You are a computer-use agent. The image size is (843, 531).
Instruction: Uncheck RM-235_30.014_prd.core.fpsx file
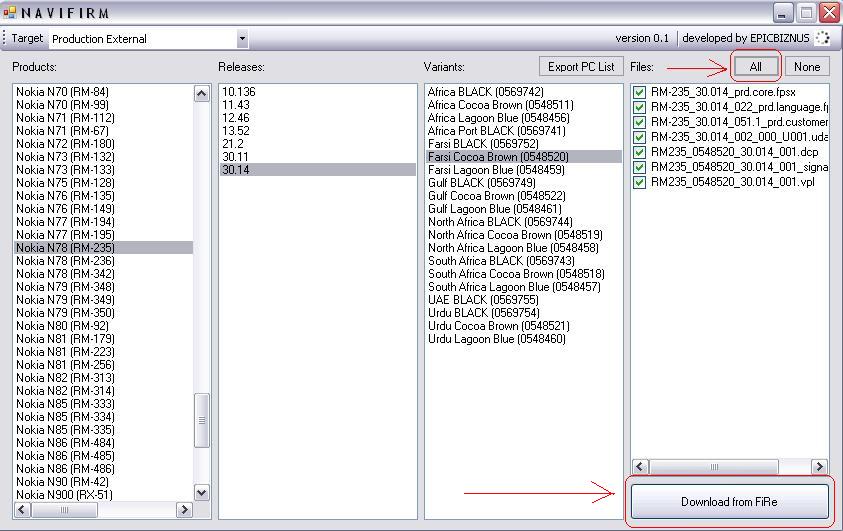pyautogui.click(x=639, y=92)
